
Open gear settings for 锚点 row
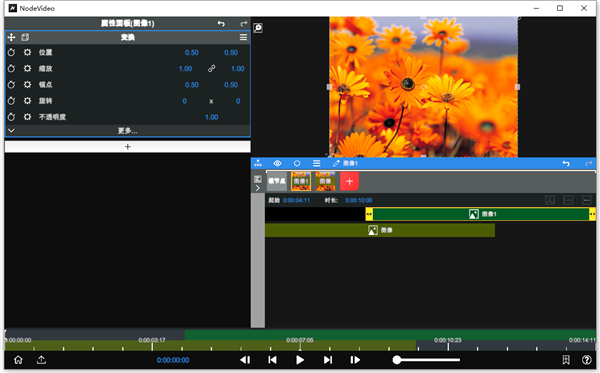[x=28, y=85]
